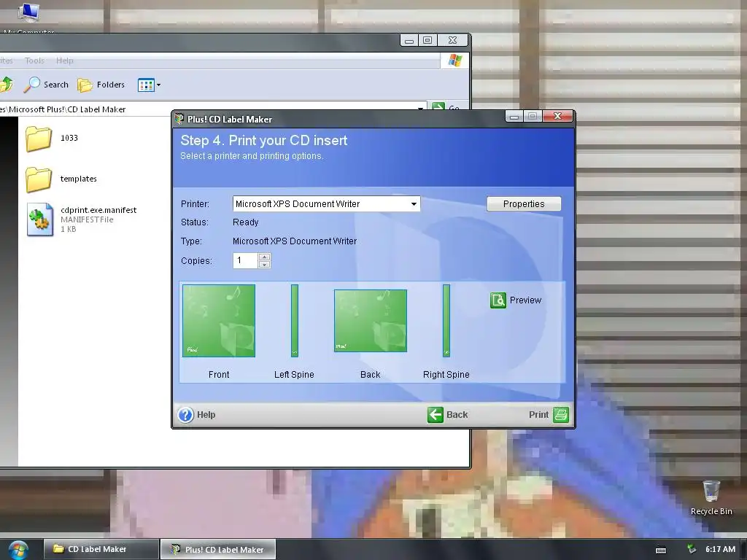Click the green Back arrow icon
This screenshot has height=560, width=747.
coord(436,415)
